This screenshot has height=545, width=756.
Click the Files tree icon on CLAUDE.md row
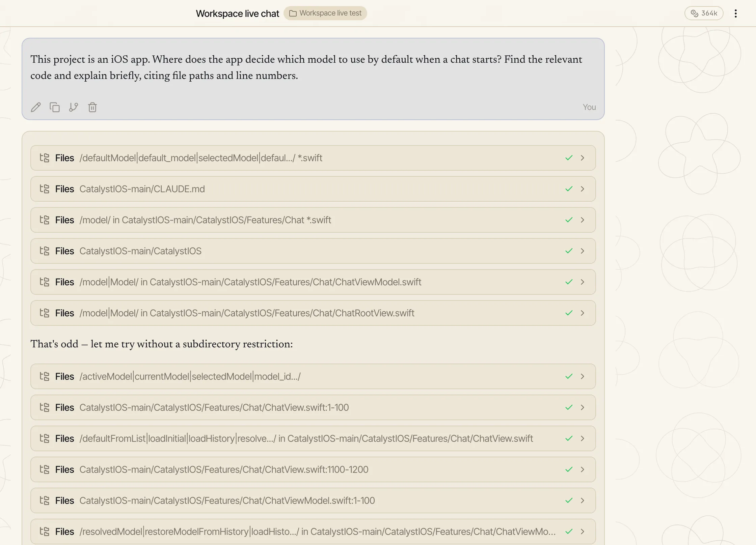click(x=45, y=189)
